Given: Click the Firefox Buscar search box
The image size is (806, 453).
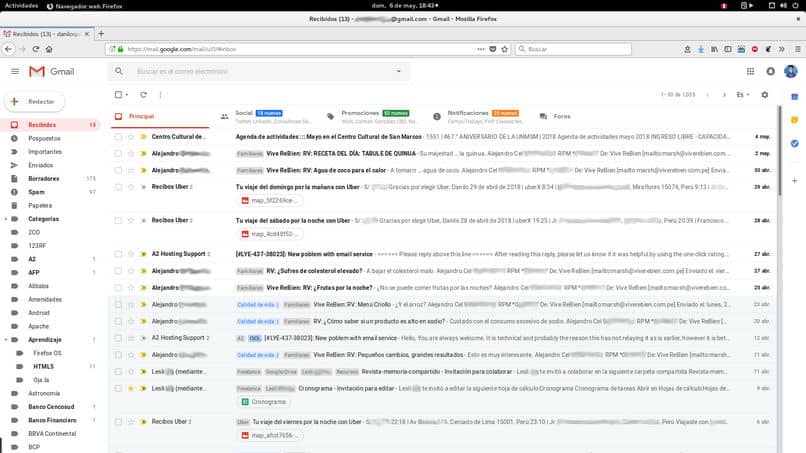Looking at the screenshot, I should click(x=574, y=49).
